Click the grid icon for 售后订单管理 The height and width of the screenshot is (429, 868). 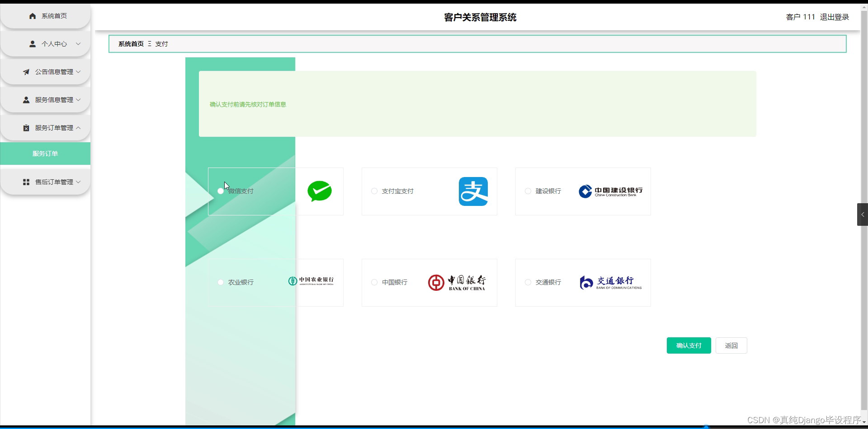26,182
